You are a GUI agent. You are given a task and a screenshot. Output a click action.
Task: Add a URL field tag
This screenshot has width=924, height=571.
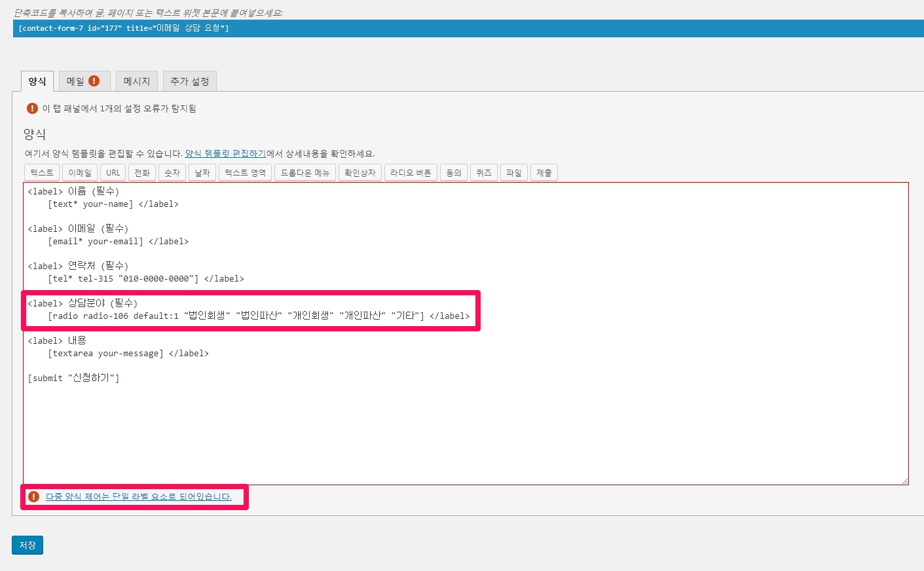(x=113, y=173)
